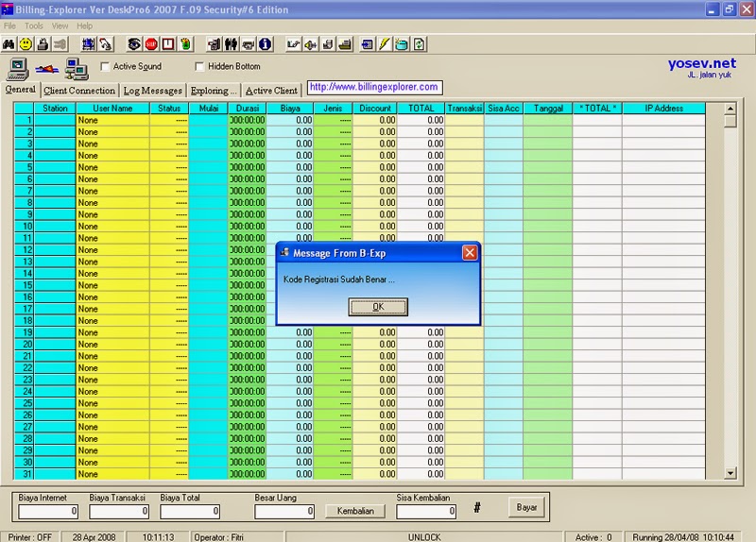Click the grey documents icon beside the speaker

[328, 44]
